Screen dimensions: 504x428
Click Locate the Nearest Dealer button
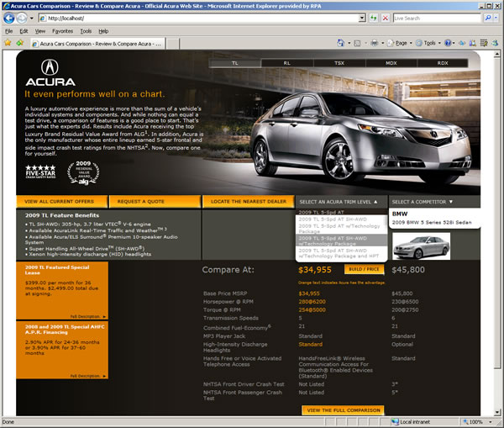click(247, 202)
